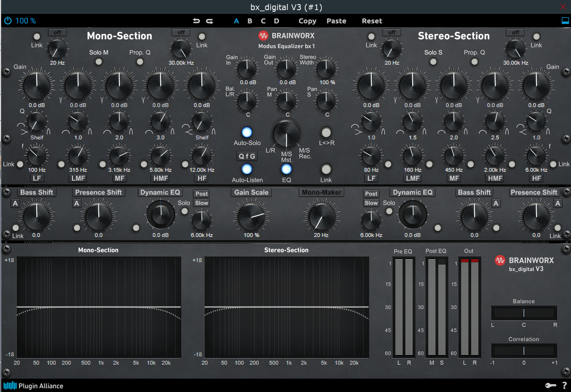This screenshot has height=392, width=571.
Task: Click the redo arrow icon
Action: click(x=210, y=21)
